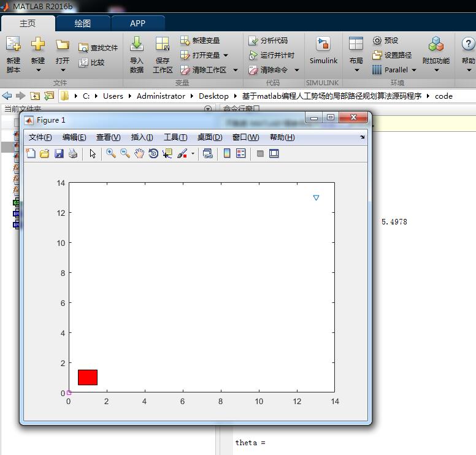Click 查找文件 find files button
The image size is (476, 455).
pos(98,48)
